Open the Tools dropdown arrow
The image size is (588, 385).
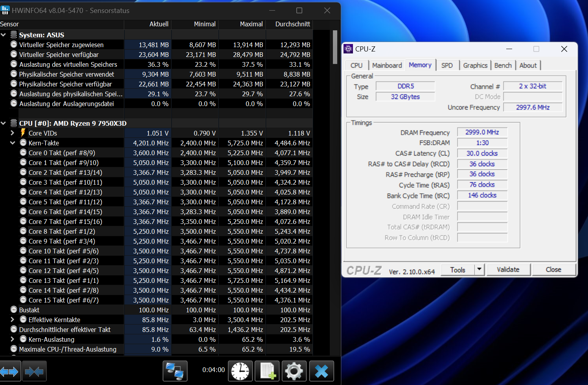click(x=479, y=269)
